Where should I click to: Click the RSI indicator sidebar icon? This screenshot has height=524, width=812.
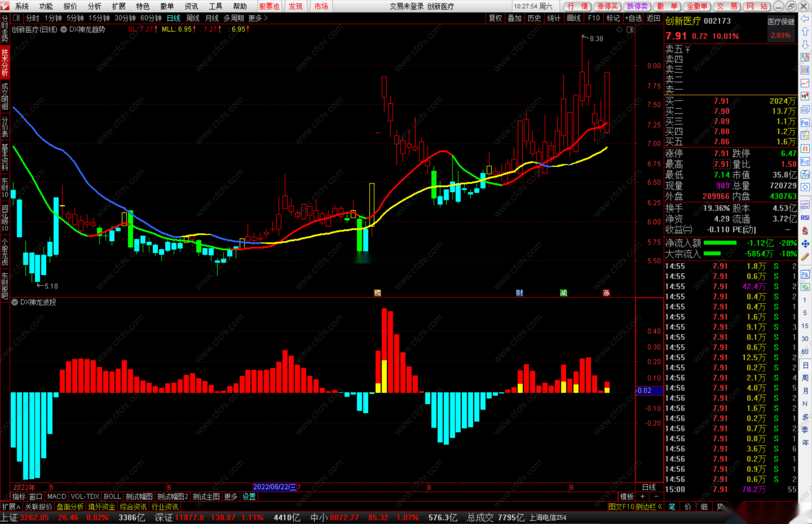pos(805,218)
